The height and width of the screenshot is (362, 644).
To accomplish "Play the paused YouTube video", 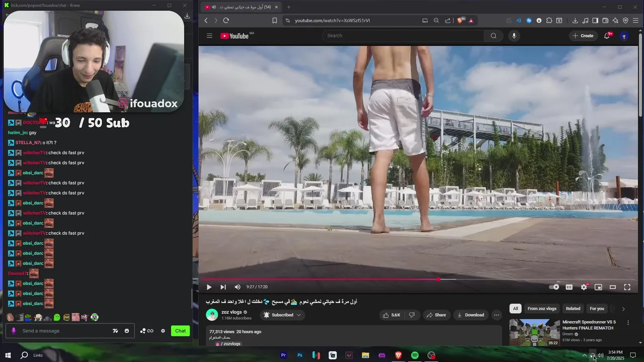I will pyautogui.click(x=209, y=287).
